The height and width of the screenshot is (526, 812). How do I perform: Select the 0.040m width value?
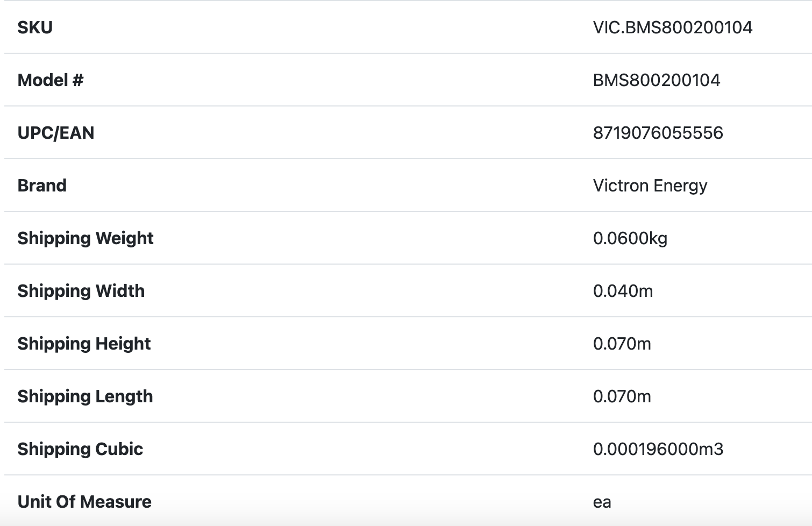pos(623,291)
